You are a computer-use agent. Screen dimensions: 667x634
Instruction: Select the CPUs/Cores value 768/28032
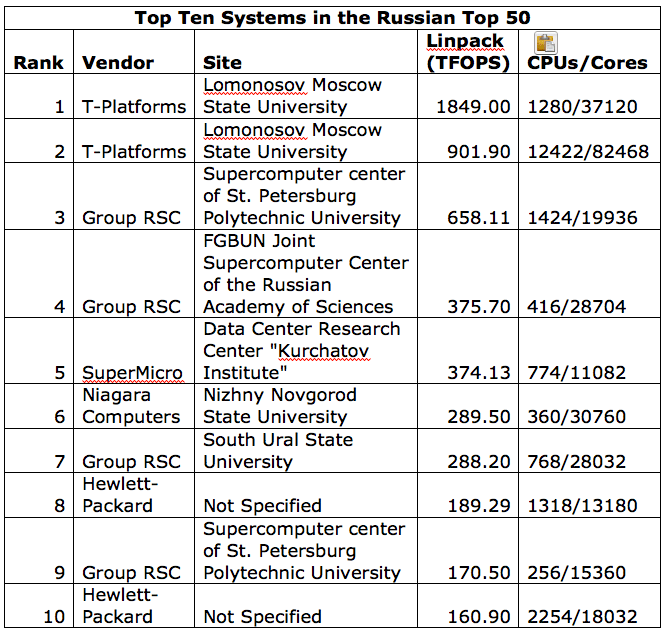click(576, 462)
